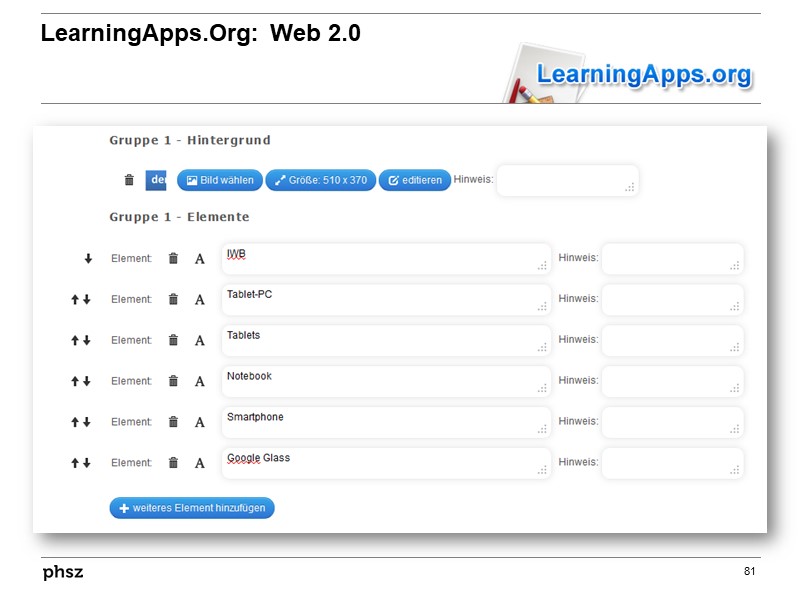Click the editieren pencil button
The width and height of the screenshot is (800, 600).
415,180
